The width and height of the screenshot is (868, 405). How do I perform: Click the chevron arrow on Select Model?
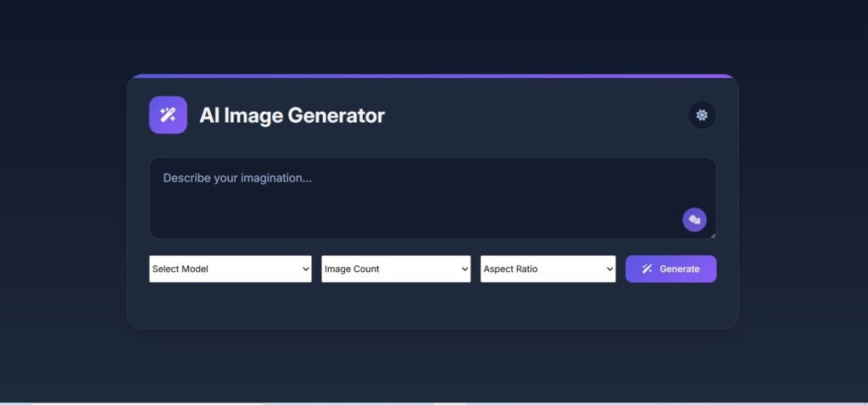305,269
